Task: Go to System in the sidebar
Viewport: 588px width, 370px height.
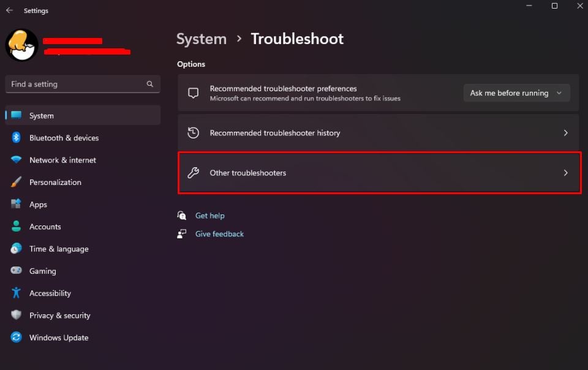Action: (x=42, y=116)
